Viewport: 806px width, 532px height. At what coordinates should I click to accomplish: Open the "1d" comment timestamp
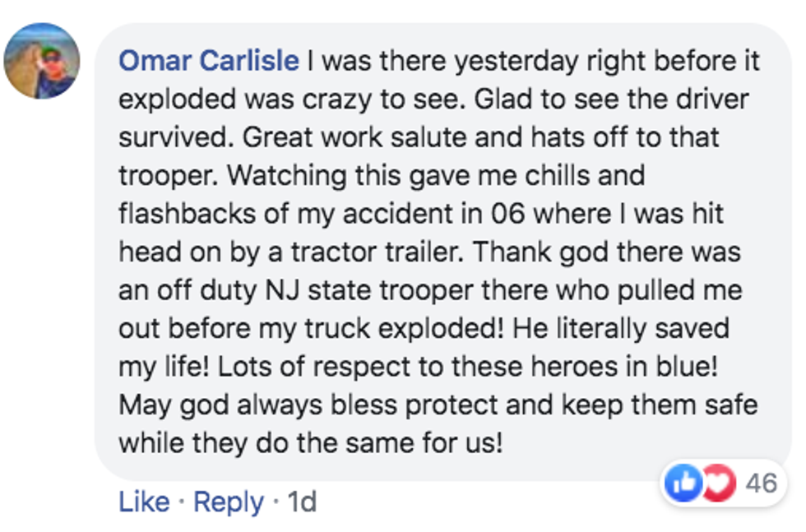coord(301,502)
